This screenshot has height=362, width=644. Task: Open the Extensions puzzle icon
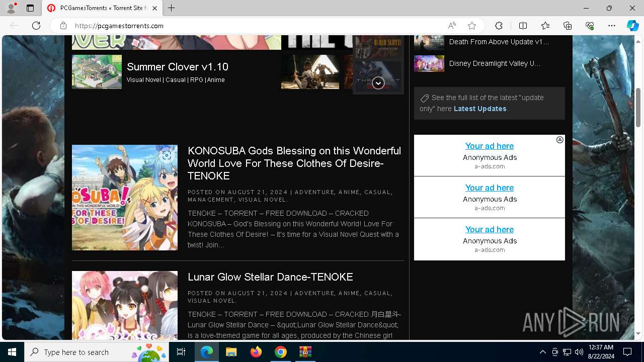[499, 26]
